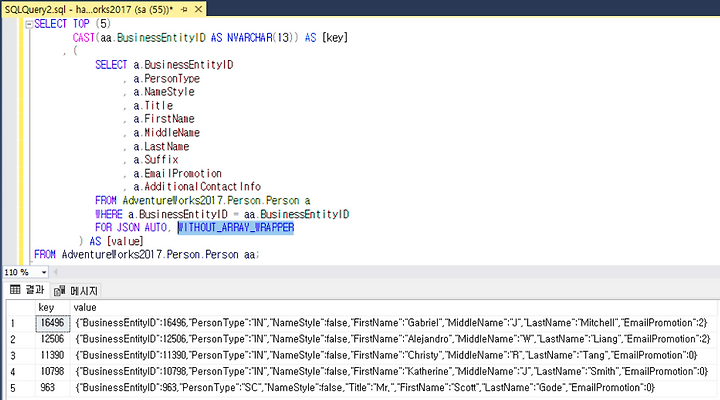The width and height of the screenshot is (720, 400).
Task: Click the value column header
Action: pos(393,307)
